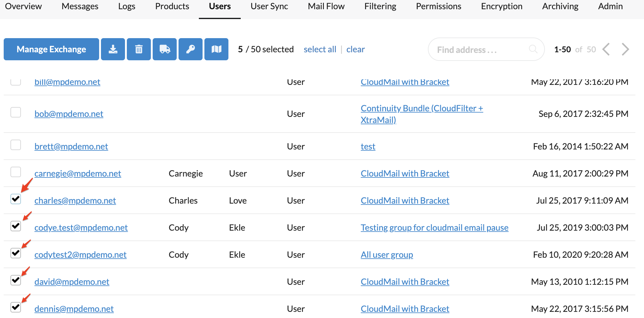Image resolution: width=644 pixels, height=318 pixels.
Task: Click the Manage Exchange button
Action: [x=51, y=49]
